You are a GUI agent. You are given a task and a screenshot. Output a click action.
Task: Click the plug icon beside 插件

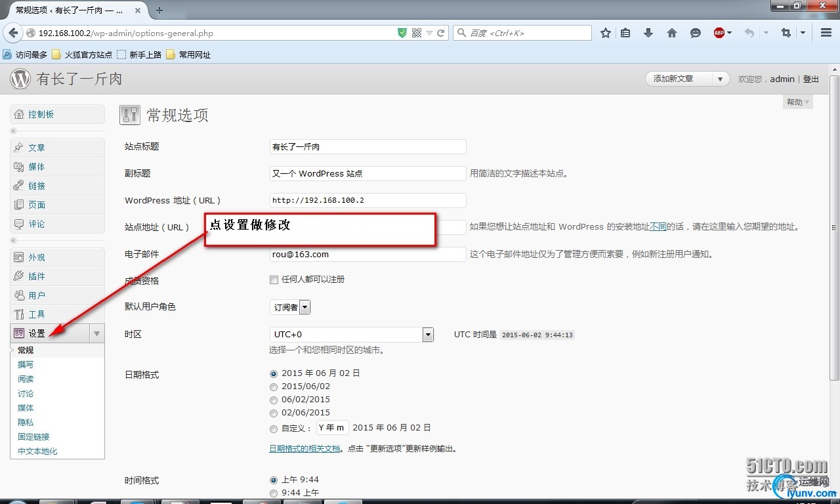pyautogui.click(x=19, y=276)
